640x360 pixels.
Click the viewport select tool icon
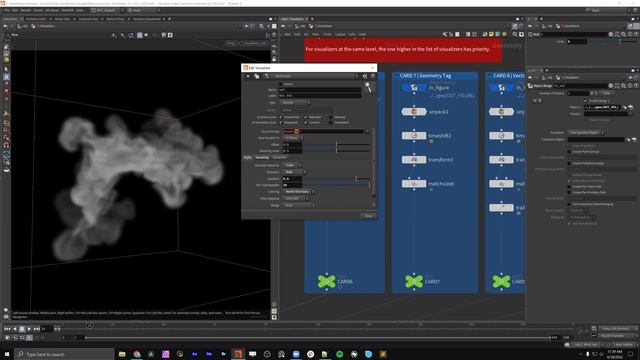(x=6, y=69)
